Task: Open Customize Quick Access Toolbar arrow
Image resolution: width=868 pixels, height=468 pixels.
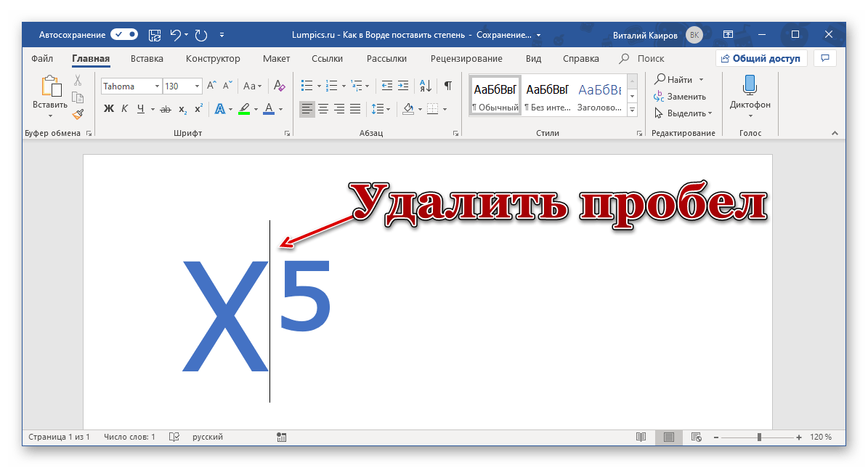Action: pyautogui.click(x=222, y=35)
